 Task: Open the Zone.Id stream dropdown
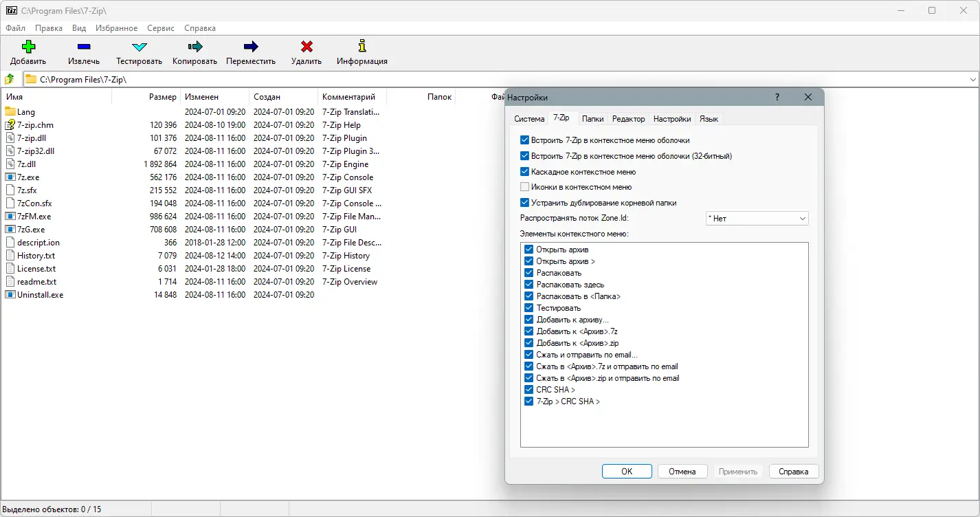click(x=757, y=219)
